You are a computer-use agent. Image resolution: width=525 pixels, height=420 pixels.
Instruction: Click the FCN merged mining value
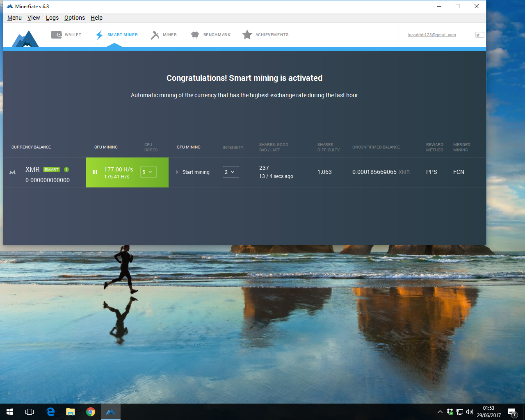point(459,172)
